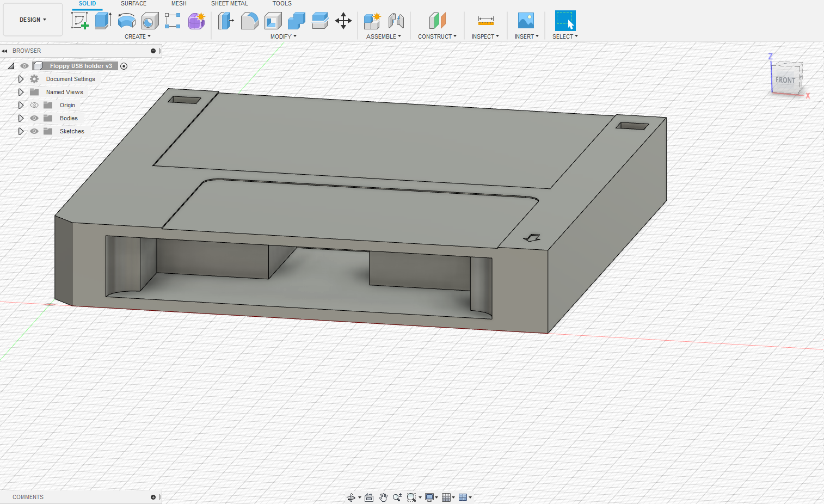Activate the Extrude tool
824x504 pixels.
click(x=103, y=21)
